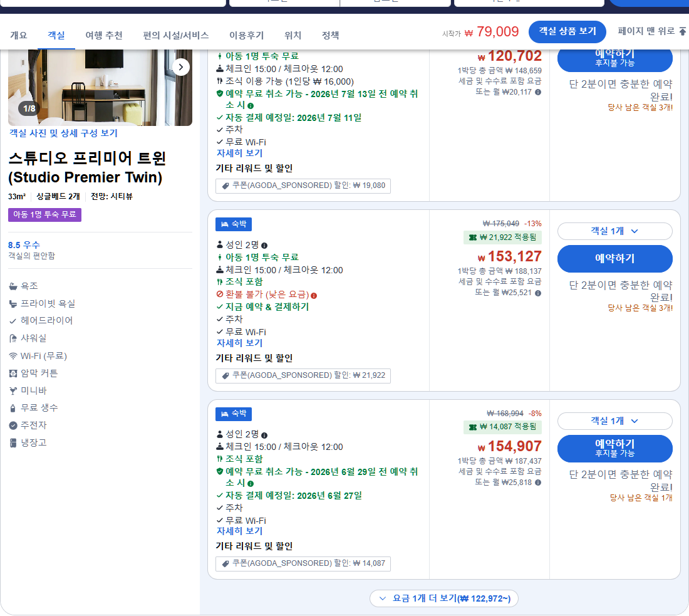Click coupon tag with 할인 ₩14,087
This screenshot has width=689, height=616.
(x=303, y=564)
